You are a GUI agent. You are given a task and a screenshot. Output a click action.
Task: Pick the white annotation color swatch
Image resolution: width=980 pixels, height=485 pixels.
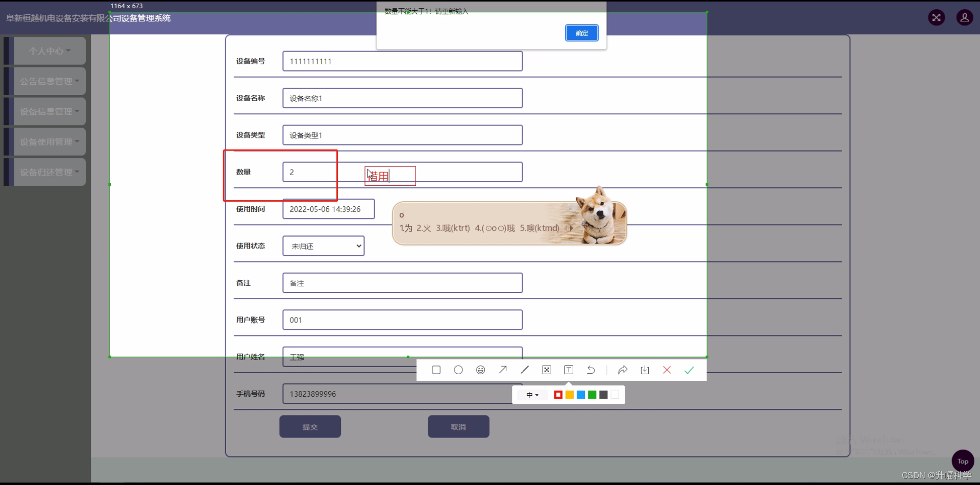pyautogui.click(x=615, y=395)
